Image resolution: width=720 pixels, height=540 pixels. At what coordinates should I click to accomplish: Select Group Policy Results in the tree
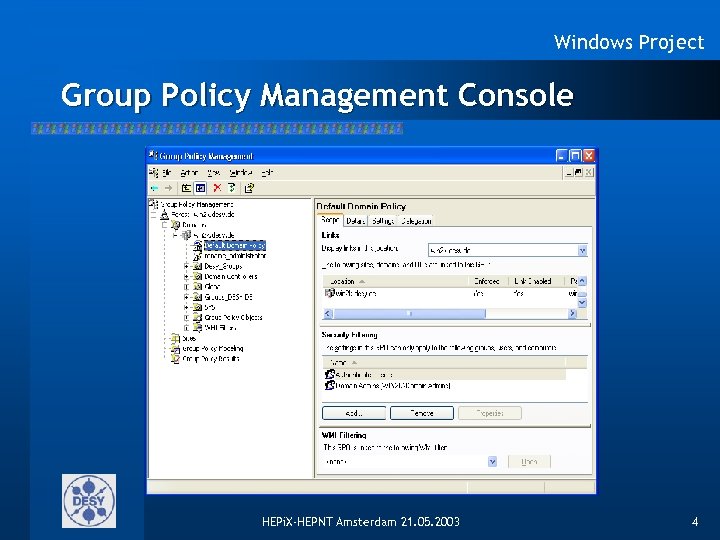(211, 359)
